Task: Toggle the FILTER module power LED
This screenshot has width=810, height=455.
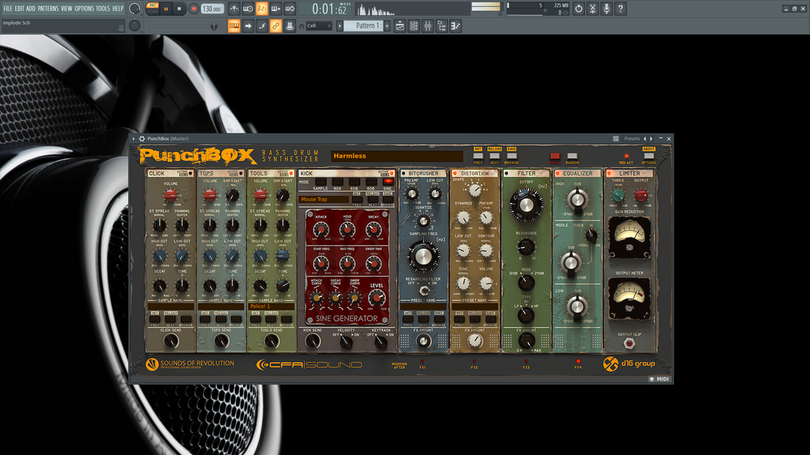Action: tap(507, 174)
